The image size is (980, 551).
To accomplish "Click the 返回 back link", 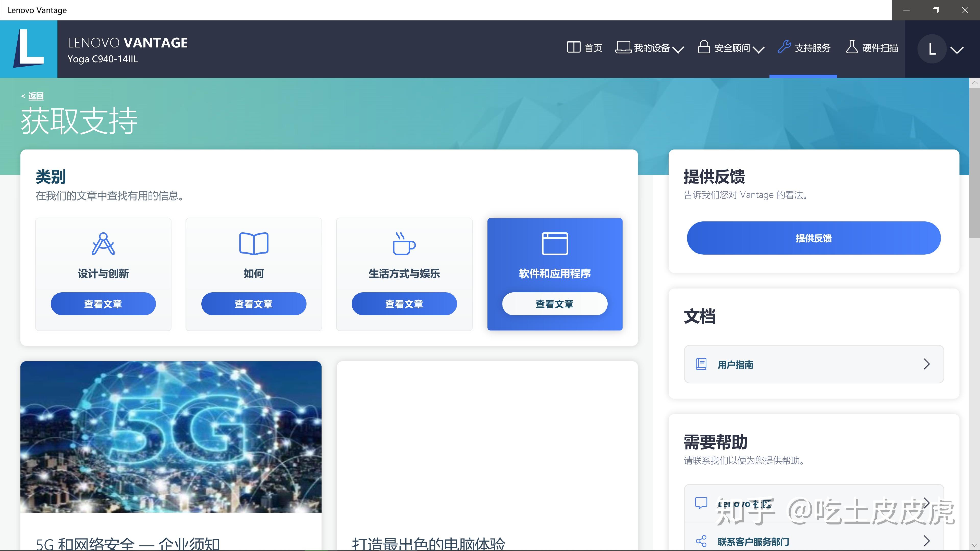I will pos(36,96).
